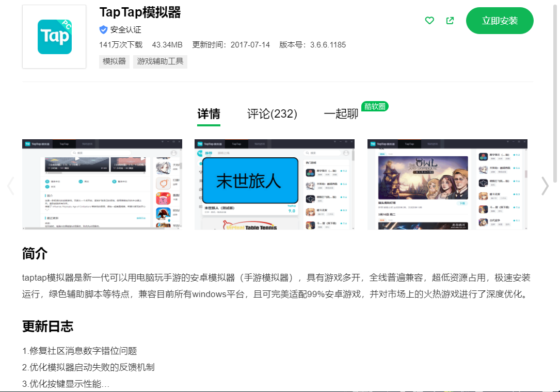The height and width of the screenshot is (392, 560).
Task: Click the 酷软圈 green badge
Action: click(x=375, y=106)
